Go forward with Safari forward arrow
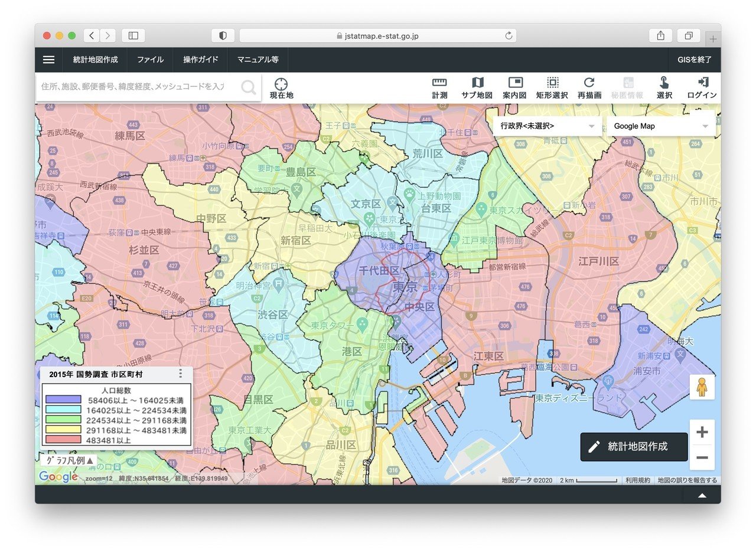Image resolution: width=756 pixels, height=550 pixels. (x=107, y=35)
